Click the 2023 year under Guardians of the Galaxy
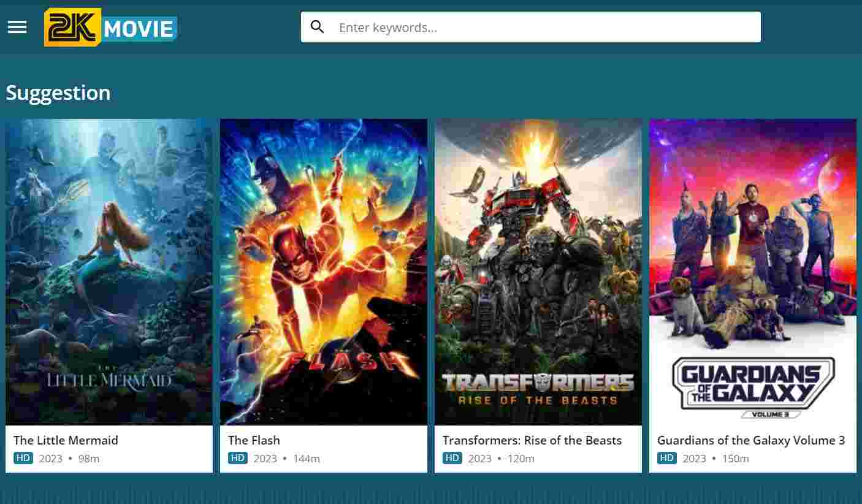Screen dimensions: 862x504 coord(695,459)
